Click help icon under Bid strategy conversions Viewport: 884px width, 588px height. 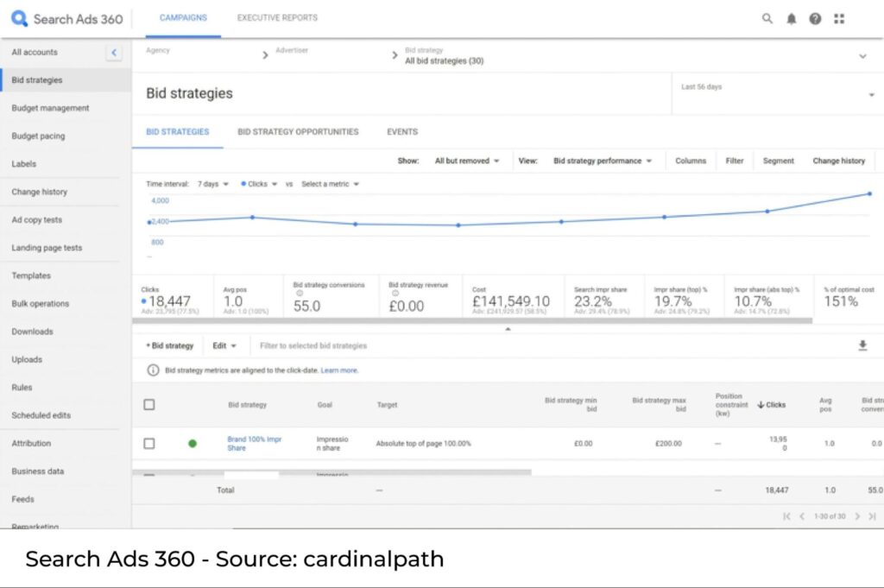coord(300,294)
